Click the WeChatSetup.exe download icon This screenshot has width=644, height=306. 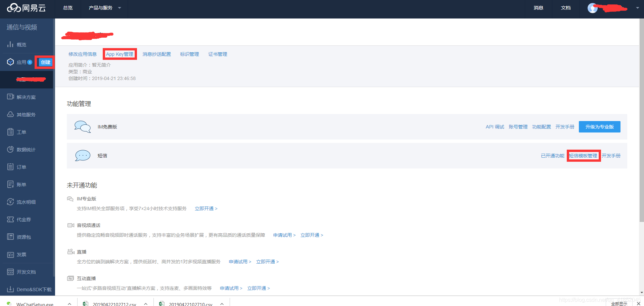[9, 304]
